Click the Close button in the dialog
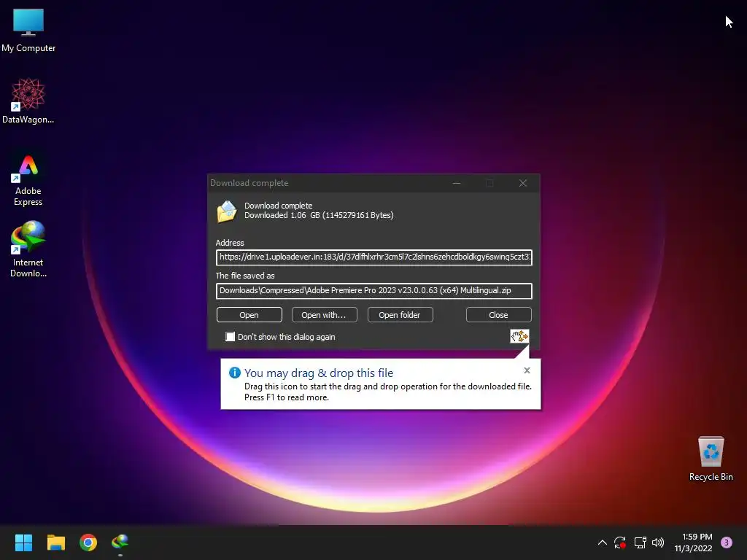 point(498,315)
